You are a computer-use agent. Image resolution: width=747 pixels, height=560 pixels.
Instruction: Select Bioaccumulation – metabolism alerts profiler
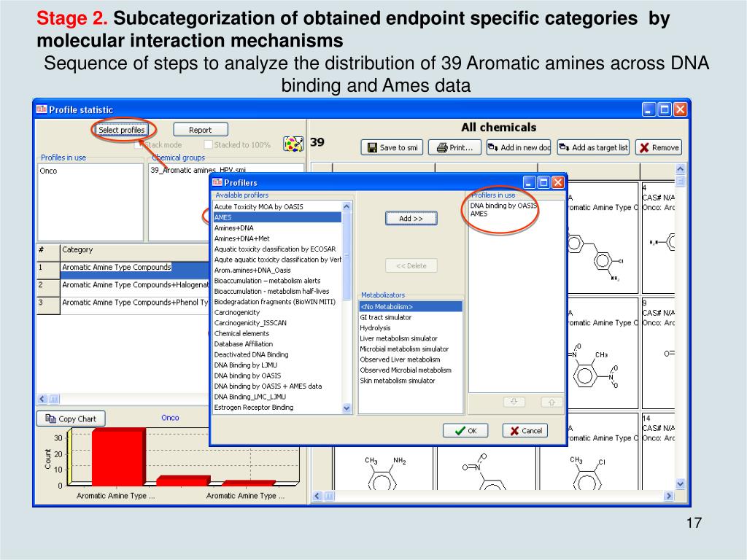(277, 281)
